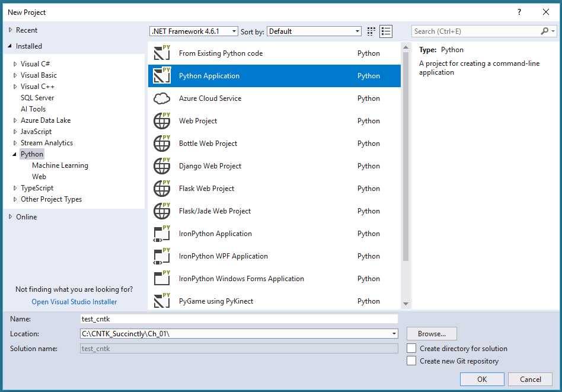This screenshot has width=562, height=392.
Task: Enable Create directory for solution
Action: (411, 349)
